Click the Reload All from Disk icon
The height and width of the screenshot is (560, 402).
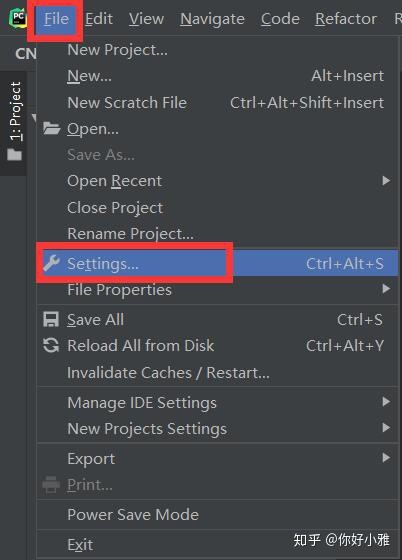pos(51,345)
